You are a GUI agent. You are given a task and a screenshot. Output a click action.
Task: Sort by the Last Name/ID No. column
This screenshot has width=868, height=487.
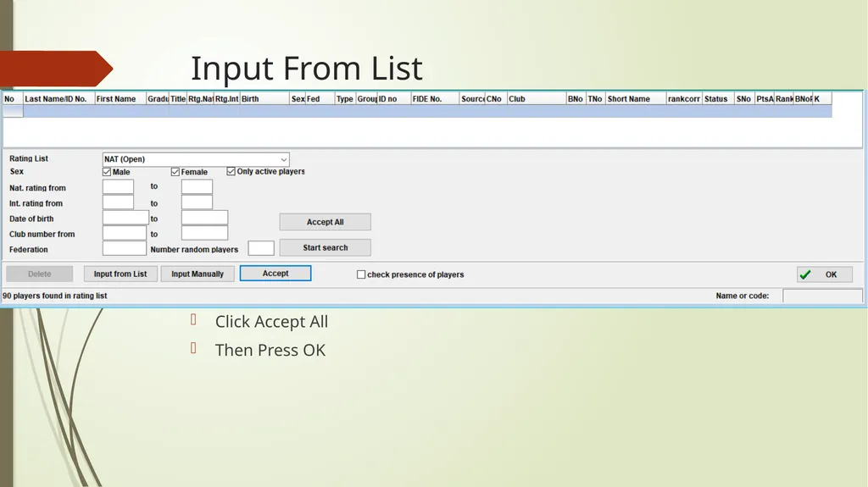(59, 99)
